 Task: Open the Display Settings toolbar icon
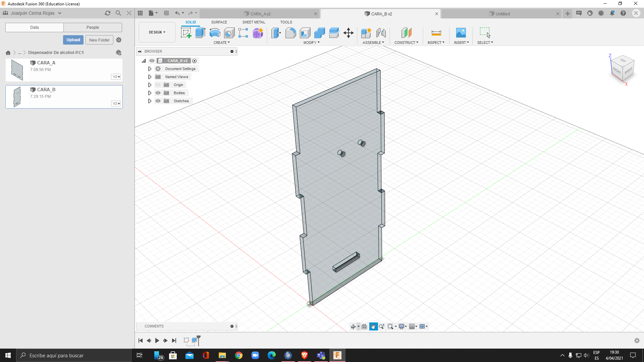(401, 326)
